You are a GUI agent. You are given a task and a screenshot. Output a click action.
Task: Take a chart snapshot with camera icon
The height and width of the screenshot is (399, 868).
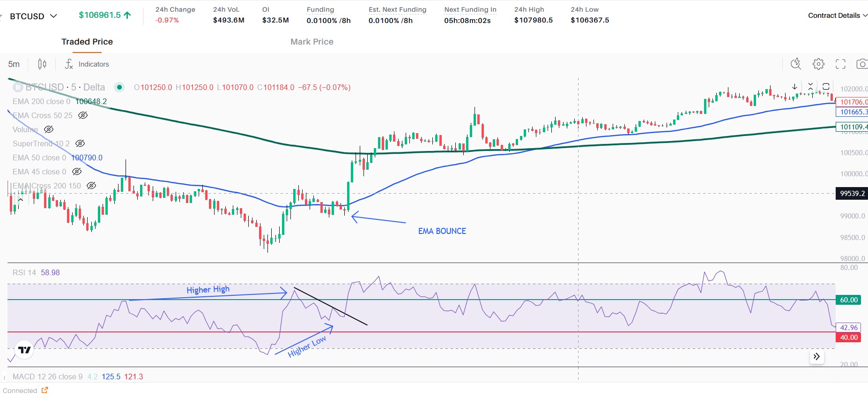click(861, 64)
